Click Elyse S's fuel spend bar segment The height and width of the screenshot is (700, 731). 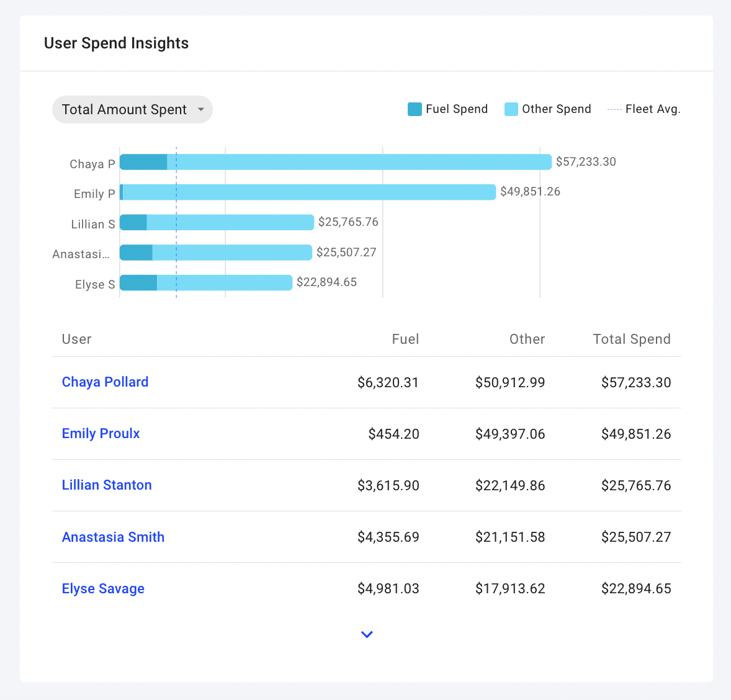click(x=138, y=283)
